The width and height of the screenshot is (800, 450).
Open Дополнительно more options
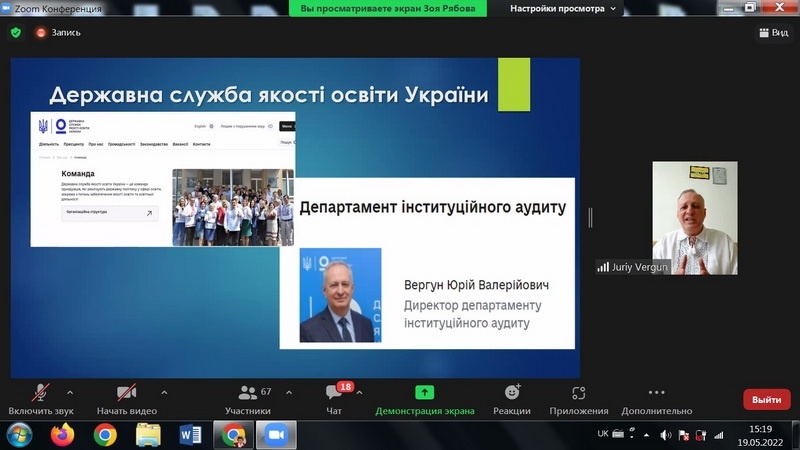657,399
